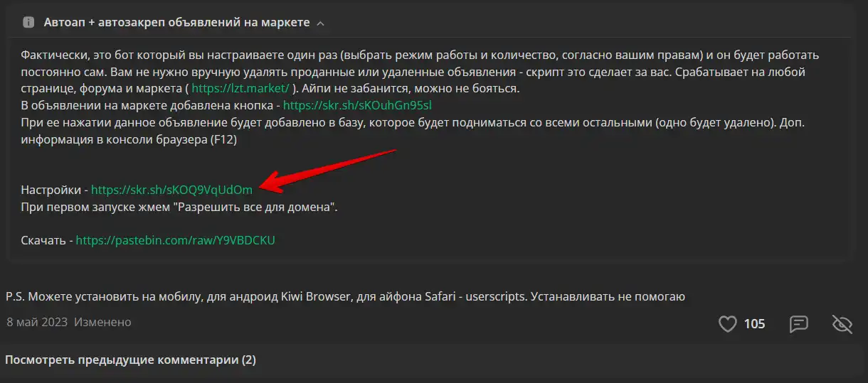Like the post with the heart icon
This screenshot has height=383, width=868.
point(727,324)
